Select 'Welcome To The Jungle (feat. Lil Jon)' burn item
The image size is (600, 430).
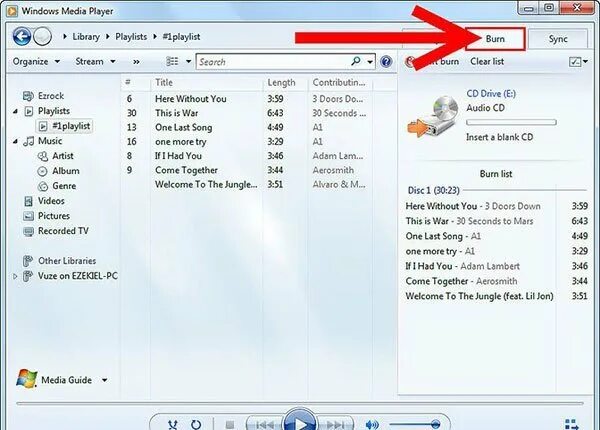pos(496,296)
